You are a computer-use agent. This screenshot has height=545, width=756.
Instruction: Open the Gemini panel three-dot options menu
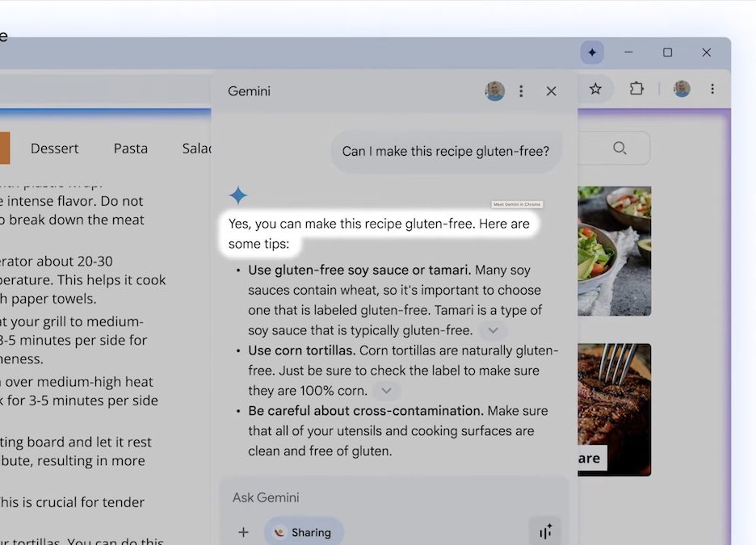(x=521, y=91)
